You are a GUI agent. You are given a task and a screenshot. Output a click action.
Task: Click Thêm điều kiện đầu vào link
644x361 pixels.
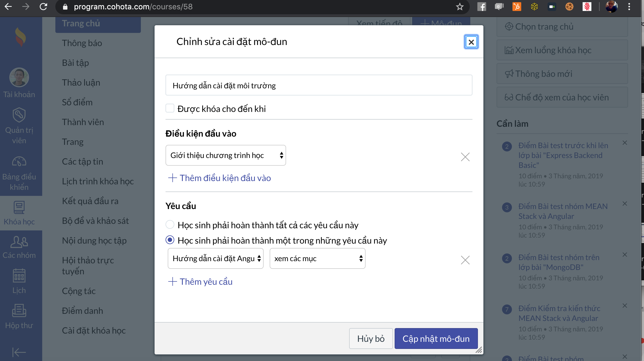point(220,178)
